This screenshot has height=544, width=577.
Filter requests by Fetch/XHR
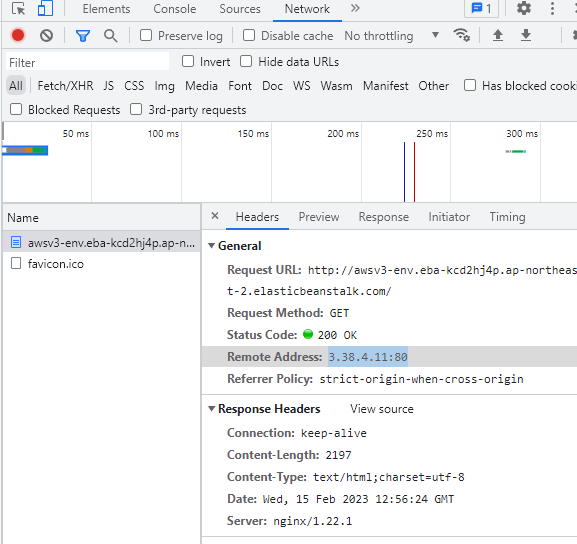[65, 86]
